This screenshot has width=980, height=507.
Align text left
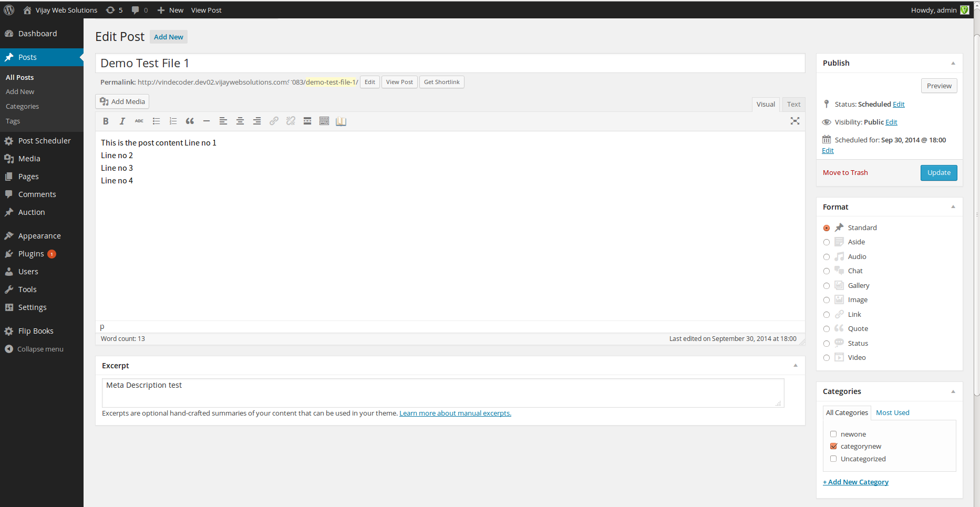click(223, 121)
